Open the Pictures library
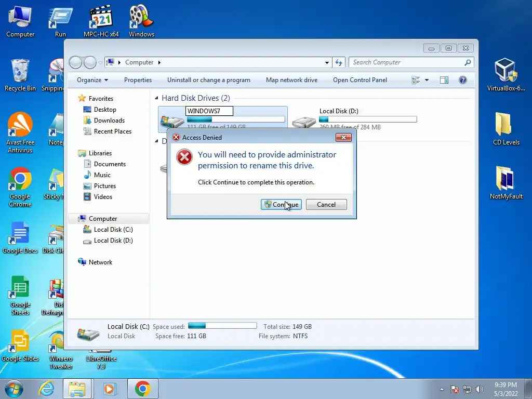The height and width of the screenshot is (399, 532). 104,186
